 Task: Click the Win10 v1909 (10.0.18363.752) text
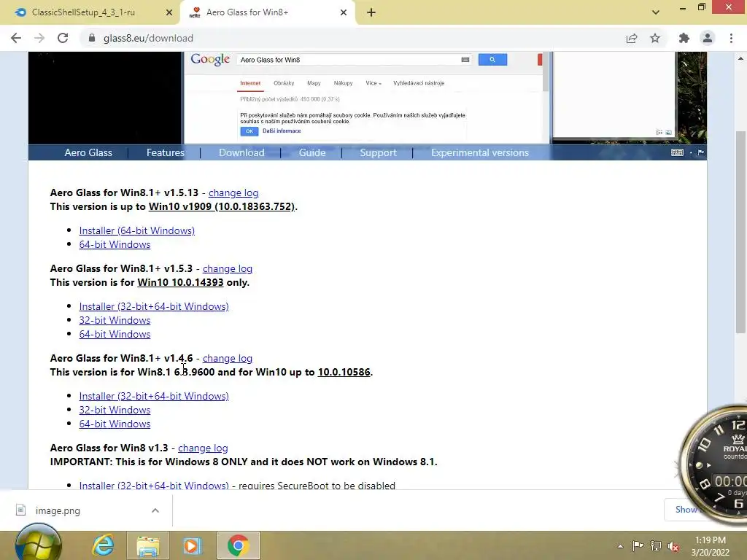(x=222, y=206)
